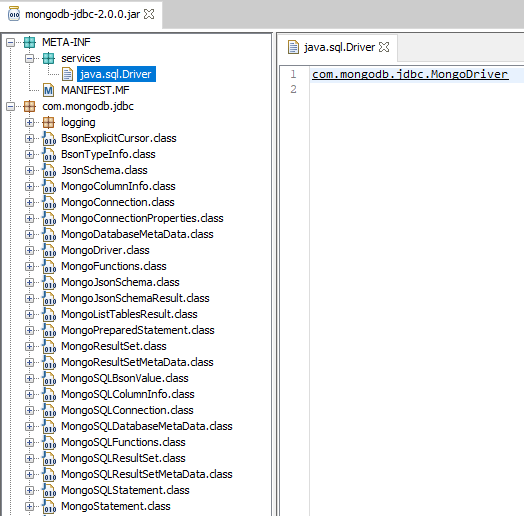Image resolution: width=524 pixels, height=516 pixels.
Task: Click the java.sql.Driver file icon in tree
Action: (68, 74)
